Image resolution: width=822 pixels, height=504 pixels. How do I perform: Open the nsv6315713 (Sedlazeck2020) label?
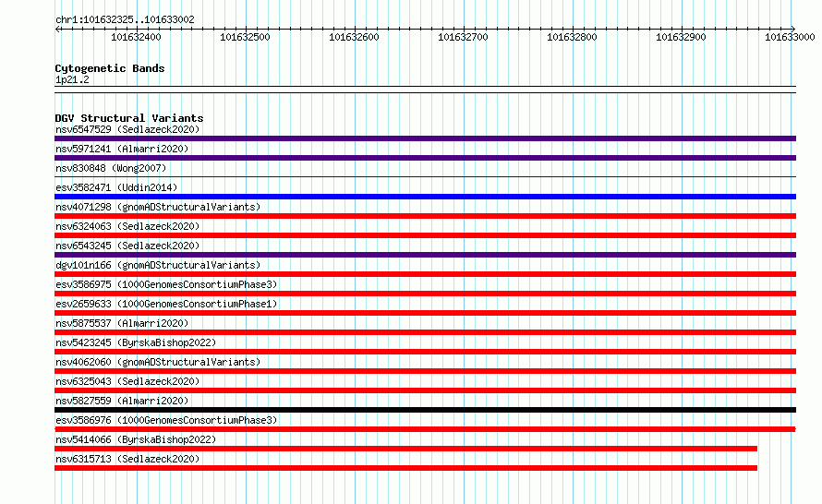pos(127,459)
